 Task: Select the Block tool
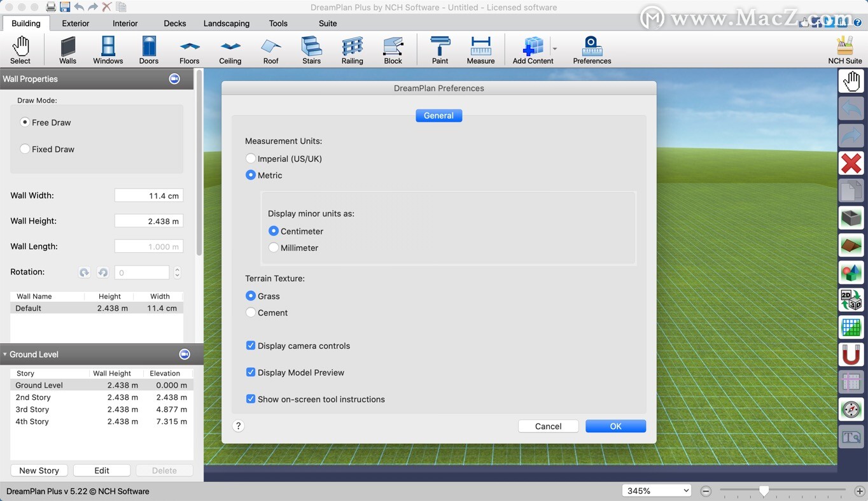[x=393, y=50]
